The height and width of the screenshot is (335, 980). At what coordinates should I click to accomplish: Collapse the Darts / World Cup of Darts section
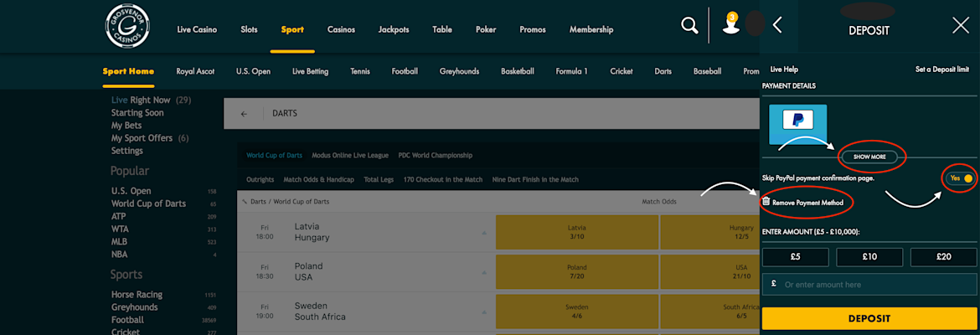tap(245, 202)
